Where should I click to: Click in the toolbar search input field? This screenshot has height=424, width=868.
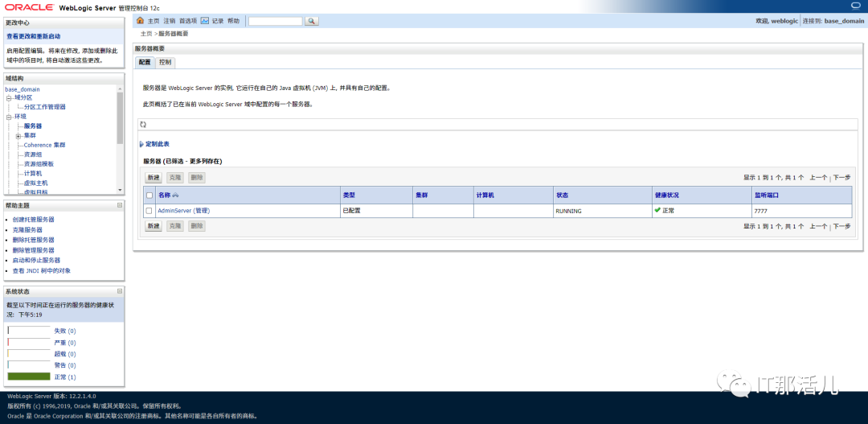[276, 21]
